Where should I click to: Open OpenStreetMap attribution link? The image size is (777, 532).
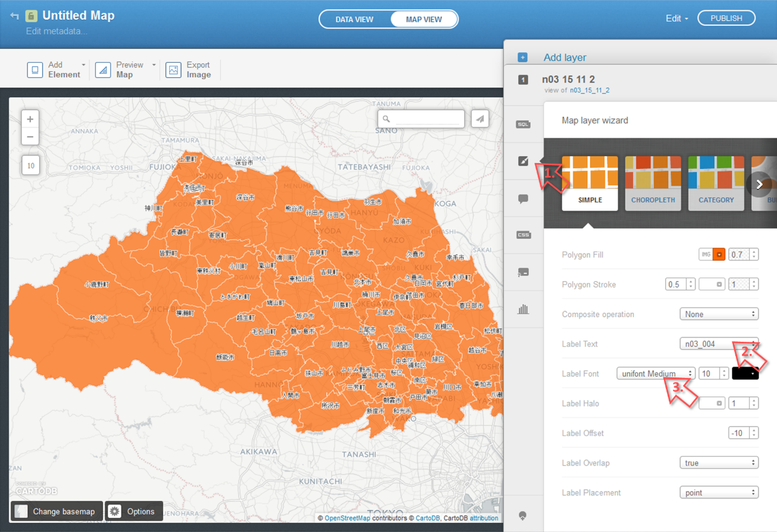[x=347, y=518]
